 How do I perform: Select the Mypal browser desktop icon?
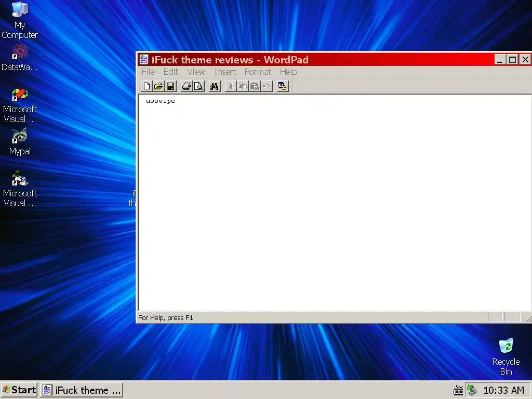20,142
